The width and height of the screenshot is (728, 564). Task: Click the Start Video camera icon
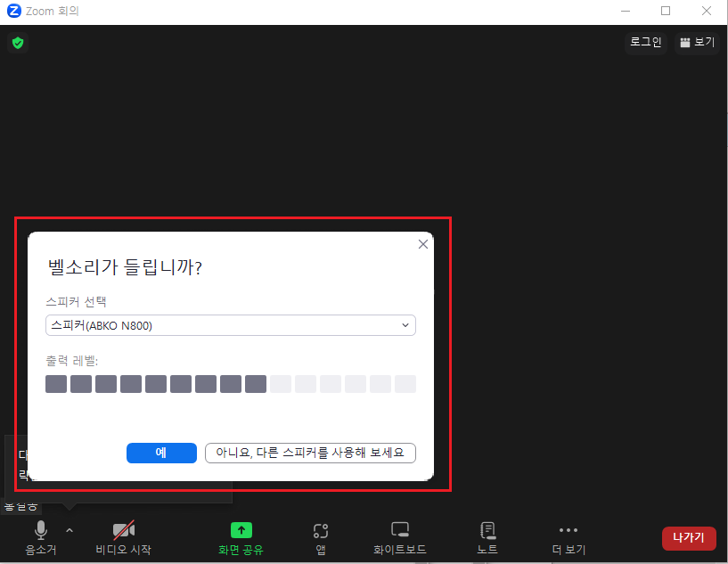[124, 531]
